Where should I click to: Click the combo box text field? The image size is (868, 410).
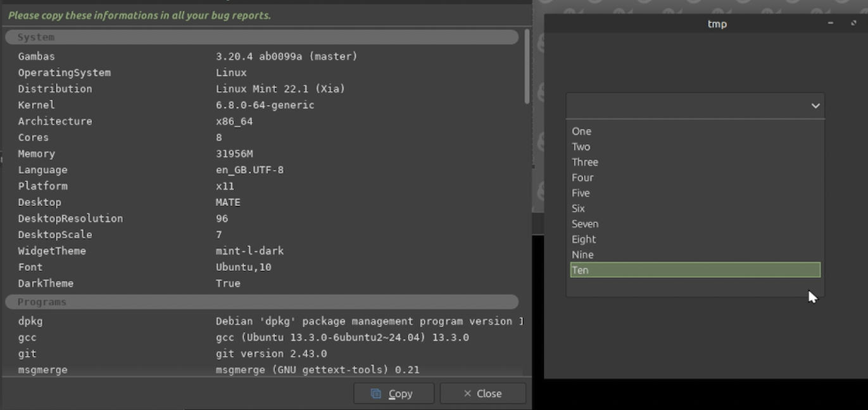click(684, 106)
